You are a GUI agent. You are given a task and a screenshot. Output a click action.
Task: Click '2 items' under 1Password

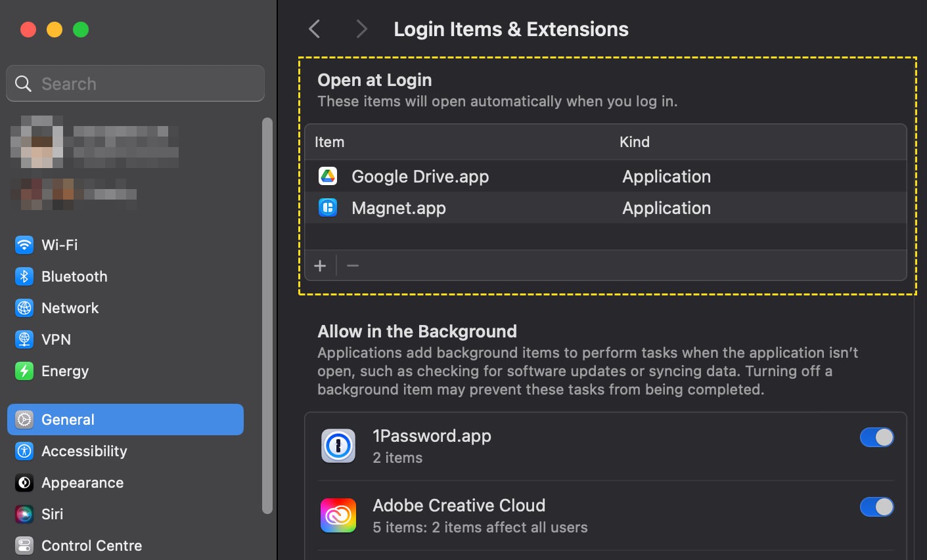[397, 458]
